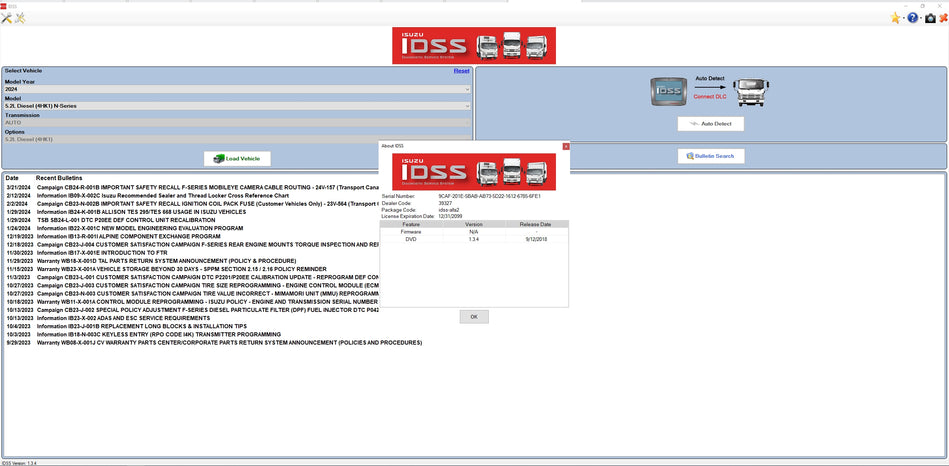Open the Transmission dropdown set to AUTO
949x466 pixels.
point(236,122)
